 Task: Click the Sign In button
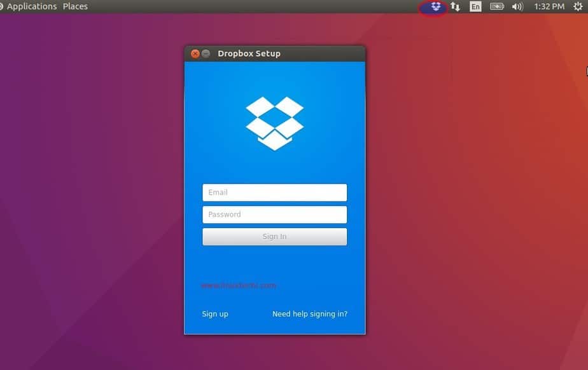pos(274,236)
